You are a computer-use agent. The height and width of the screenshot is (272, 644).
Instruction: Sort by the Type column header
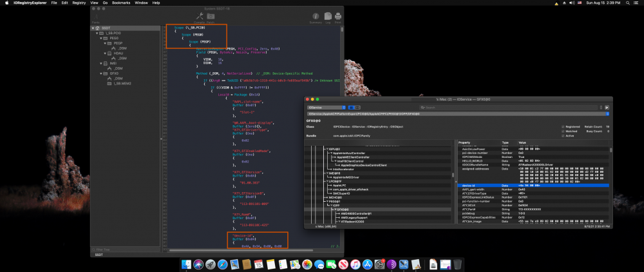pos(509,142)
